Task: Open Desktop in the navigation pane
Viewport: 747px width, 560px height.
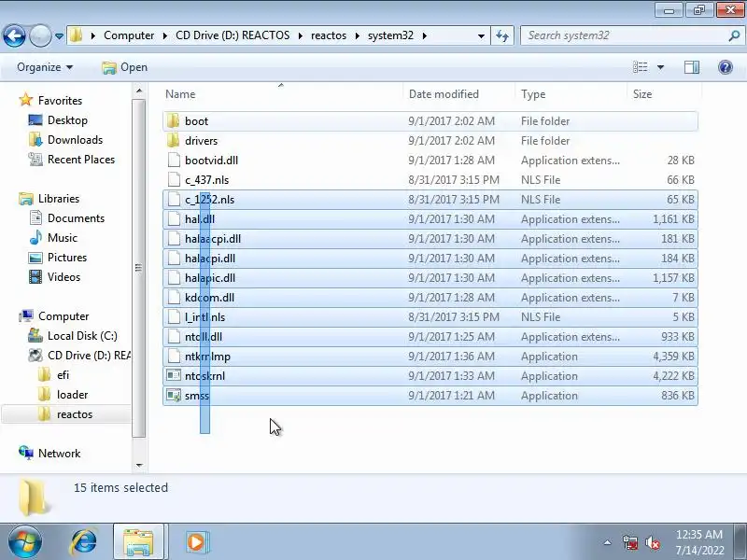Action: (x=67, y=120)
